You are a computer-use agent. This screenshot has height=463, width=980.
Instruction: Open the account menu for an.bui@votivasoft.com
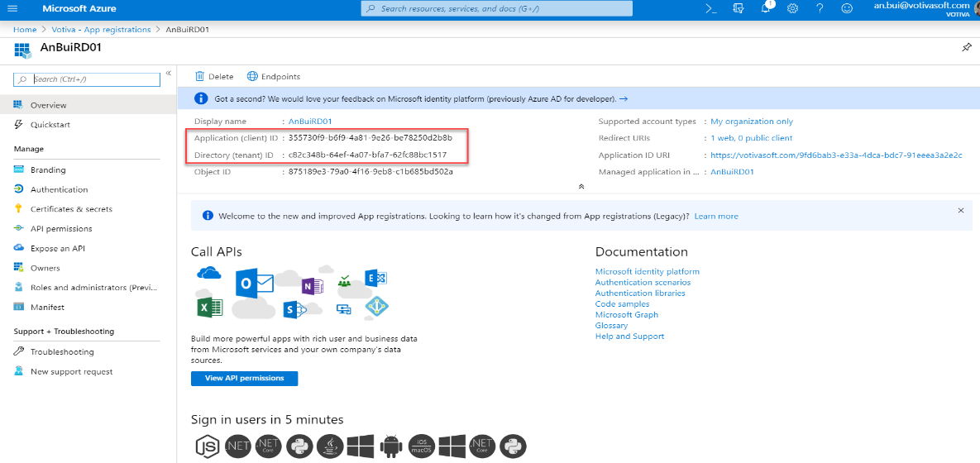click(x=925, y=9)
